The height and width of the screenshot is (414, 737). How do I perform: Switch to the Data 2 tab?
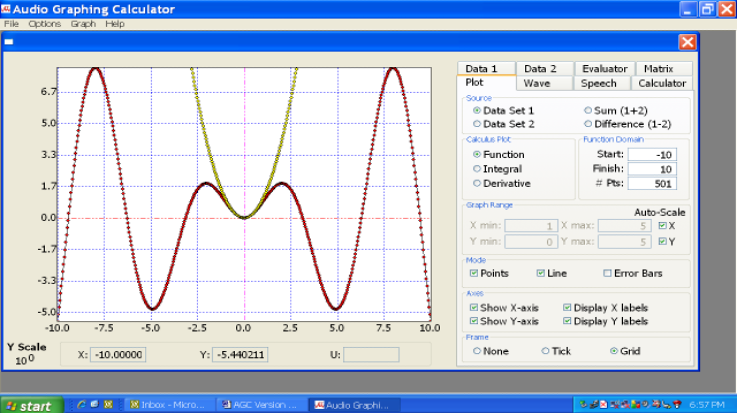[545, 69]
